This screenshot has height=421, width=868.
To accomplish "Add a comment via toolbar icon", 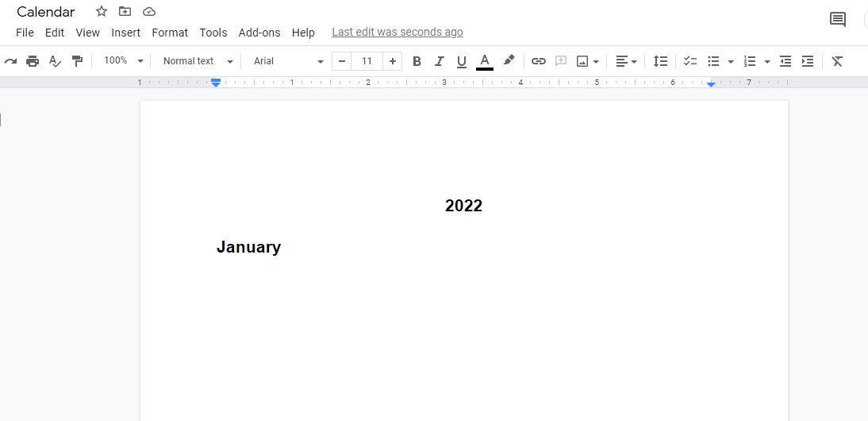I will click(x=561, y=61).
